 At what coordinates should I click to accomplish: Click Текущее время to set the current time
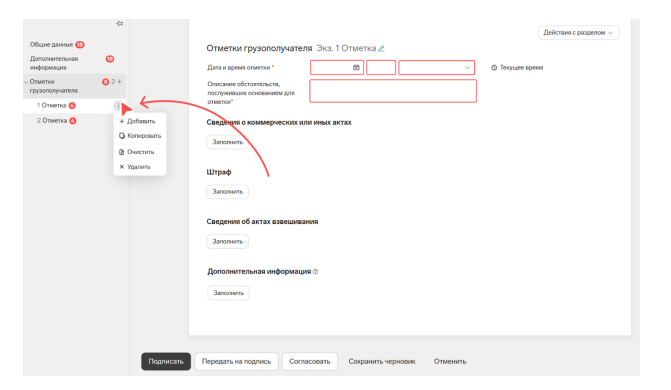pyautogui.click(x=517, y=68)
